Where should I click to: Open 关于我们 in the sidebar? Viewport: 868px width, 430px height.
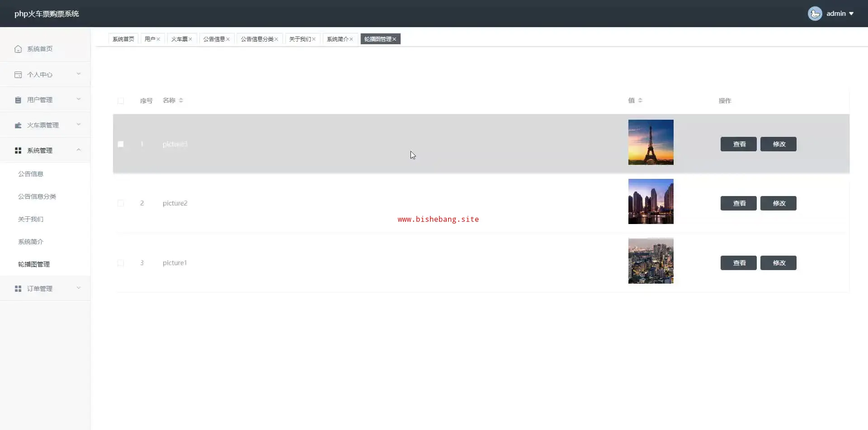pos(45,219)
